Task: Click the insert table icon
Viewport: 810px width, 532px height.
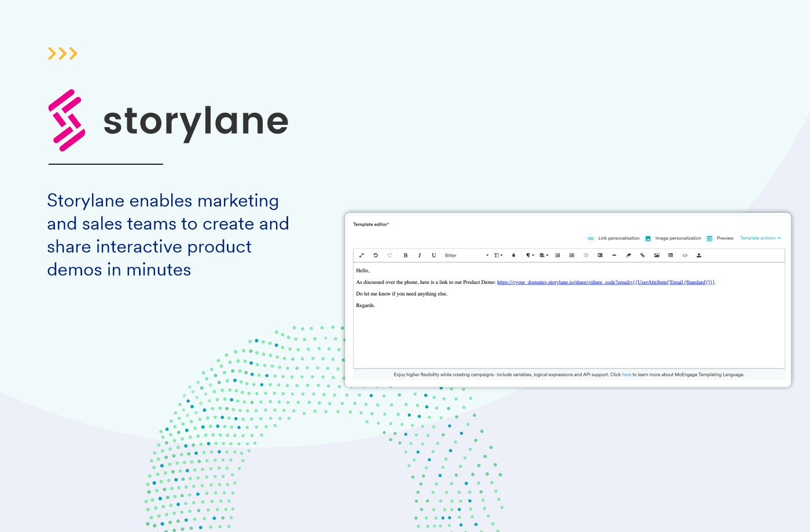Action: (671, 255)
